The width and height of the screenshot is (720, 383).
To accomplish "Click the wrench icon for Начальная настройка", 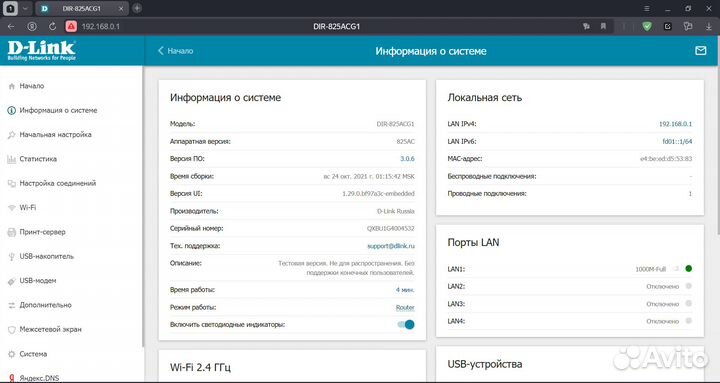I will 11,135.
